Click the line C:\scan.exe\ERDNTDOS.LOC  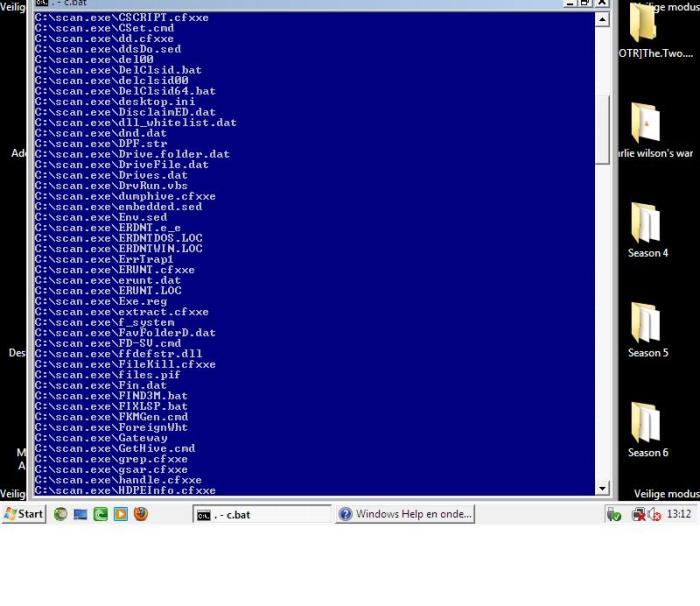coord(118,238)
